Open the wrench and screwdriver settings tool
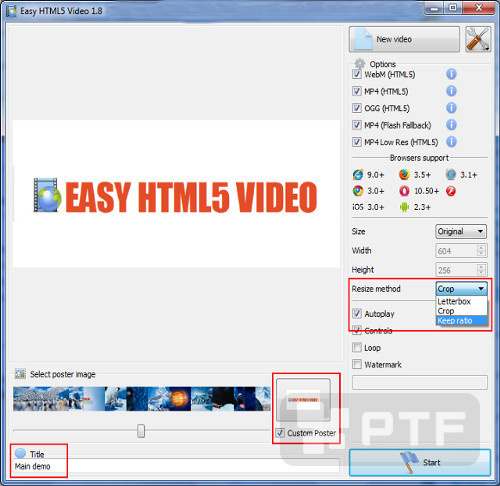500x486 pixels. click(x=478, y=39)
